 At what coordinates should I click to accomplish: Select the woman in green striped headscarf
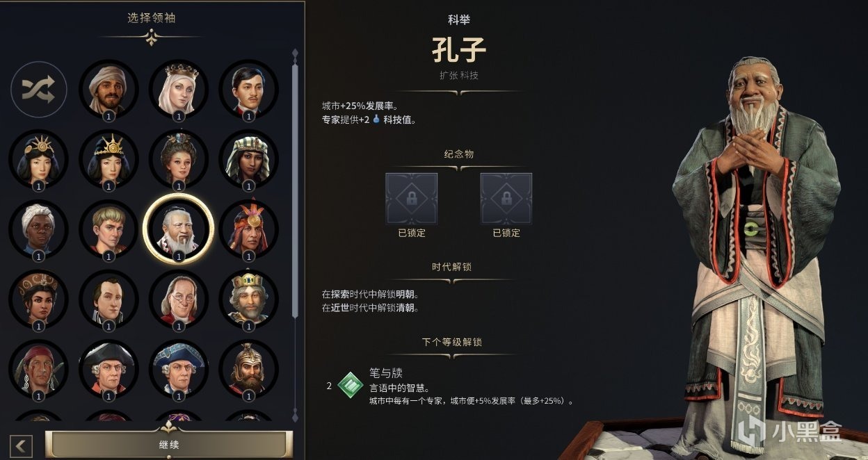[x=248, y=159]
